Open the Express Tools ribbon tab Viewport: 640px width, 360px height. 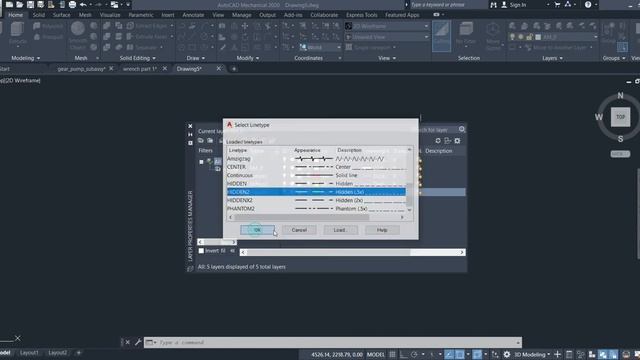pyautogui.click(x=362, y=15)
